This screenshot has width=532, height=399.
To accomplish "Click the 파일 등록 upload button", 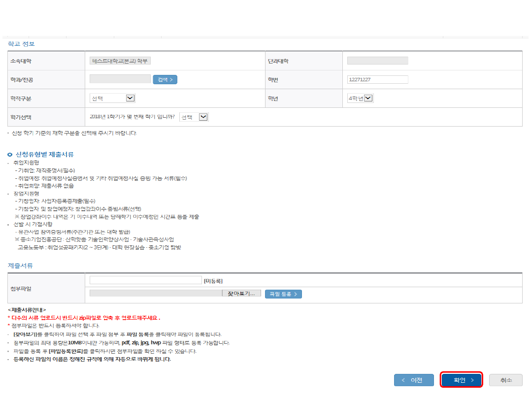I will tap(283, 294).
